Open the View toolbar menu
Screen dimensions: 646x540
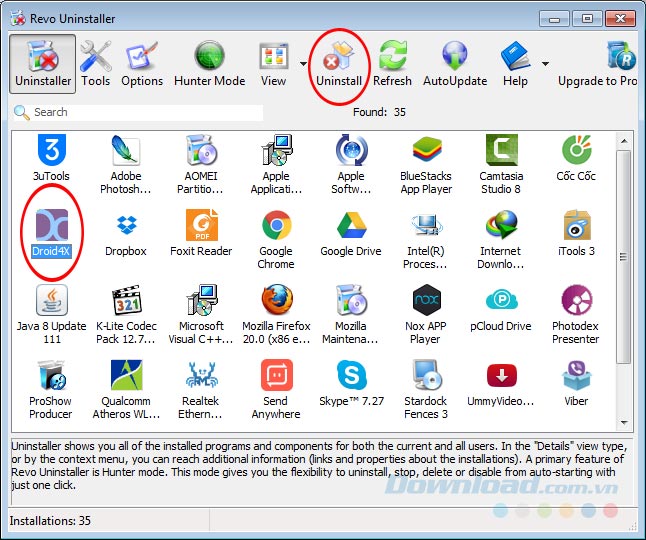point(273,63)
